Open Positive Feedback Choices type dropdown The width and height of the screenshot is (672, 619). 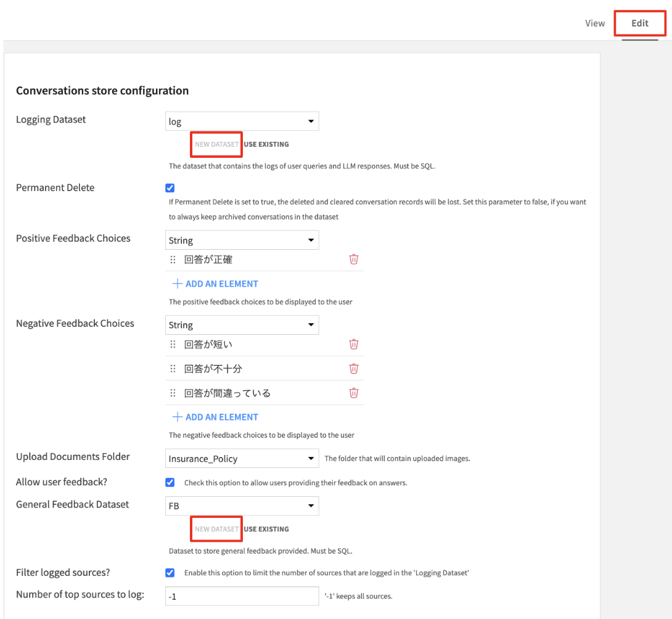tap(242, 240)
